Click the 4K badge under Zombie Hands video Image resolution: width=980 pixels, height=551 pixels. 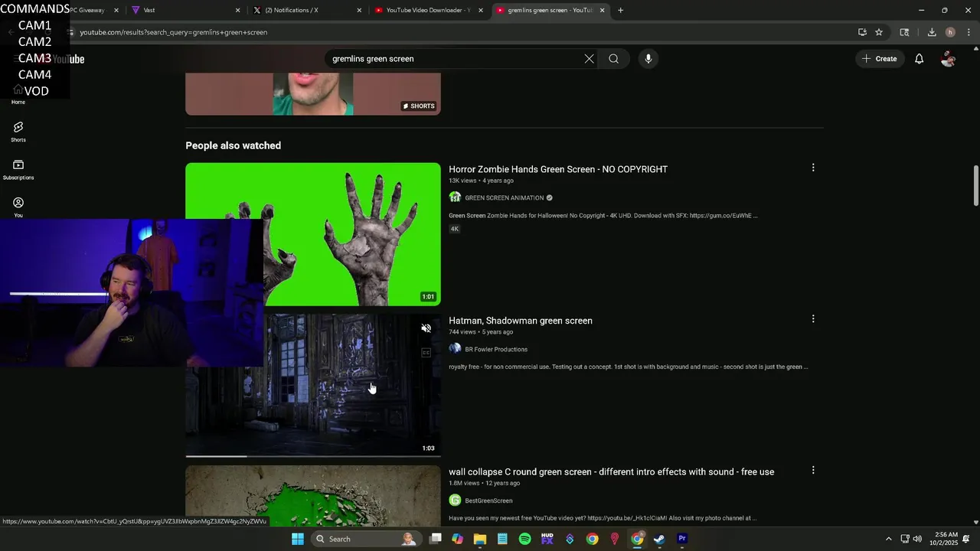click(x=454, y=229)
